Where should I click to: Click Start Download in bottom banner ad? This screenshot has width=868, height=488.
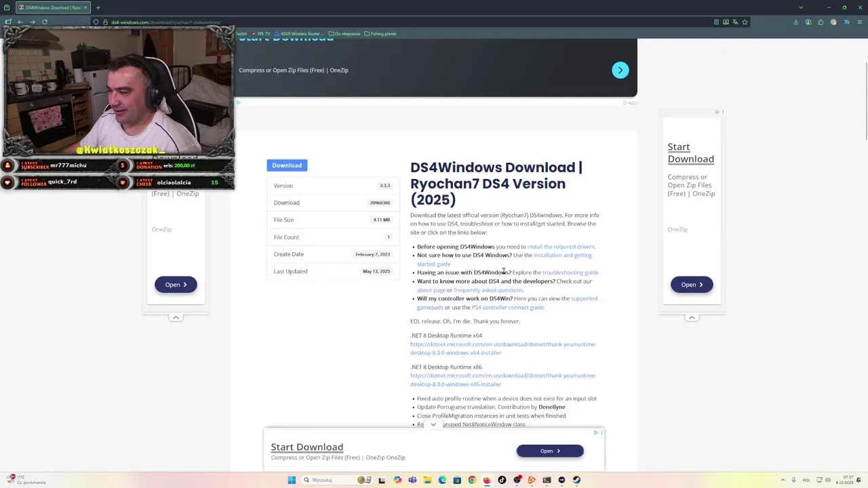tap(307, 447)
